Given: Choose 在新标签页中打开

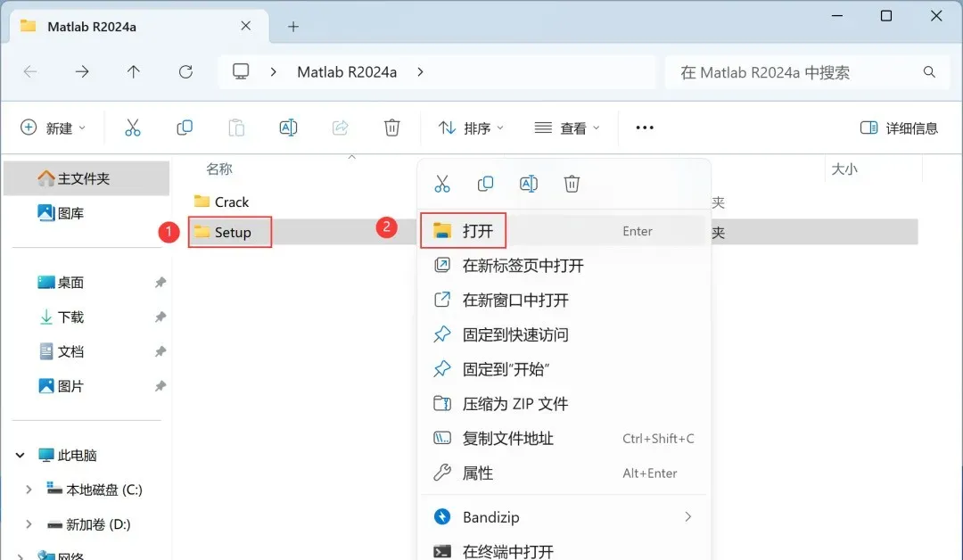Looking at the screenshot, I should tap(564, 265).
